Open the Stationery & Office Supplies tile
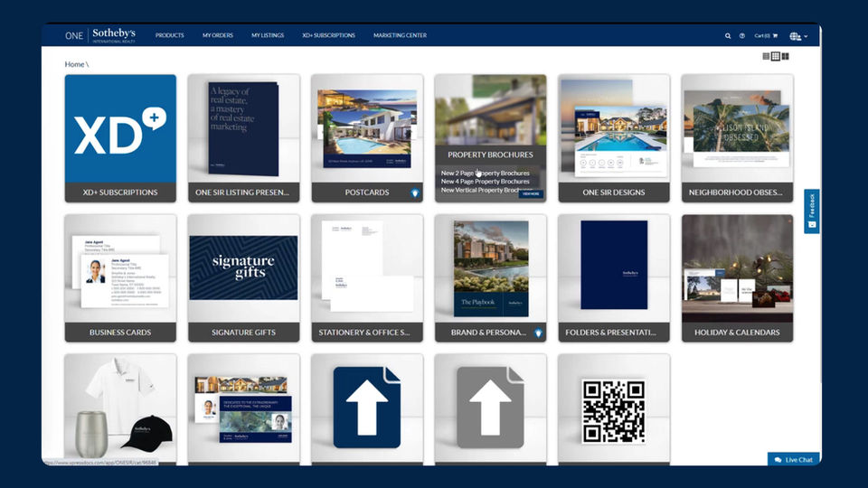This screenshot has height=488, width=868. pyautogui.click(x=367, y=278)
